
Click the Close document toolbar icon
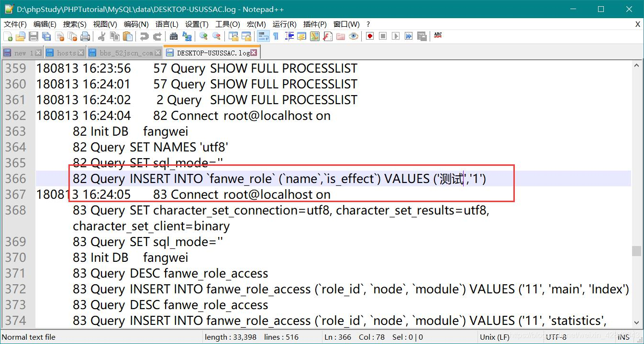pyautogui.click(x=59, y=36)
